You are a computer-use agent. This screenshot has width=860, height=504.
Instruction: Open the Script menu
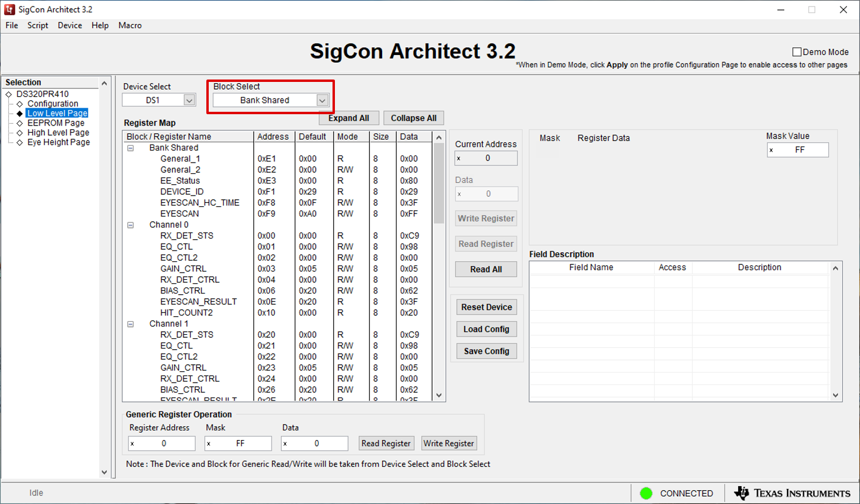(x=38, y=25)
